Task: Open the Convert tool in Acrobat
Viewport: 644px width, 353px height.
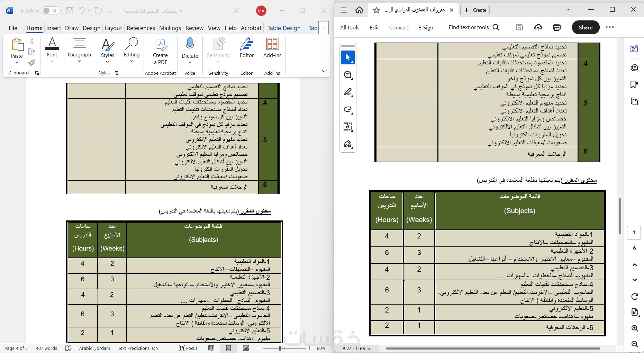Action: pos(399,27)
